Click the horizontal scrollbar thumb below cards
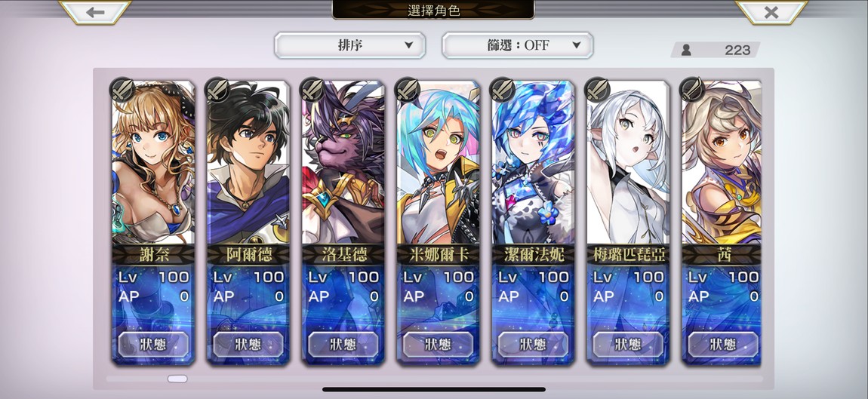 tap(177, 379)
